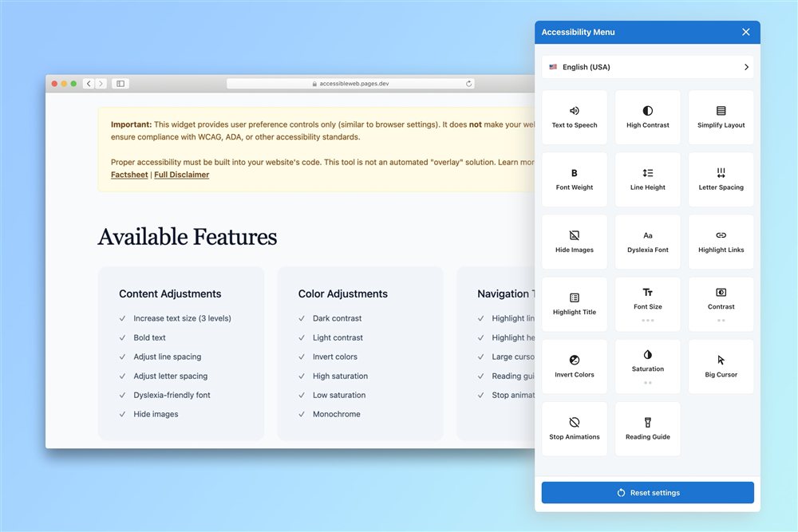Viewport: 798px width, 532px height.
Task: Cycle the Saturation level
Action: tap(647, 367)
